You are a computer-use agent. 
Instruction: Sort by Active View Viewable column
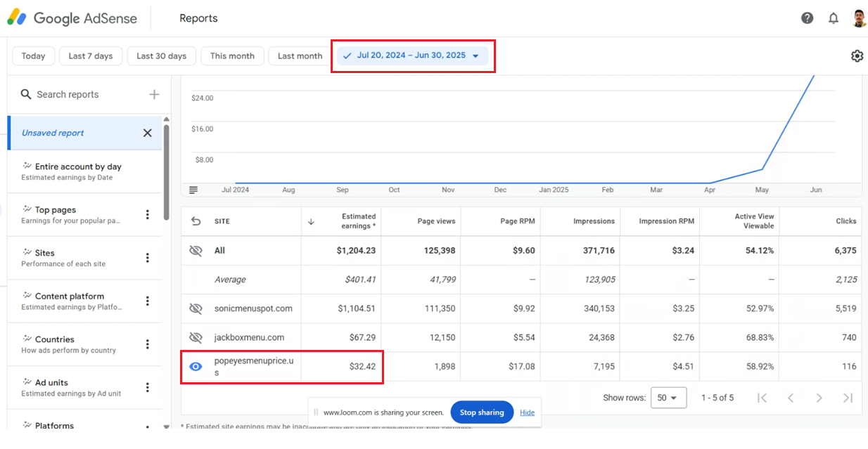(x=754, y=221)
